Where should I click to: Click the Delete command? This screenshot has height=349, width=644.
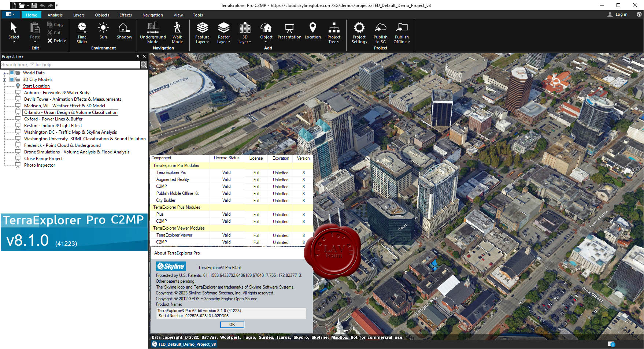(x=56, y=41)
